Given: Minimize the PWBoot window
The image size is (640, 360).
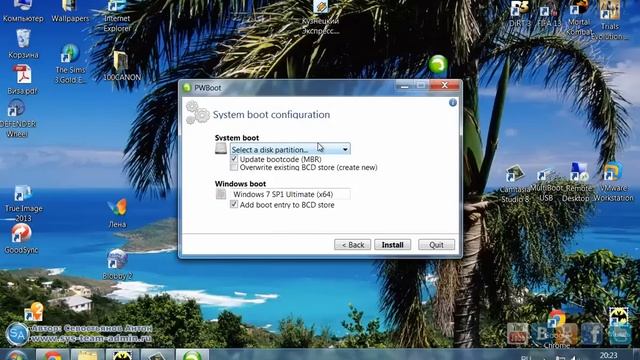Looking at the screenshot, I should [404, 86].
